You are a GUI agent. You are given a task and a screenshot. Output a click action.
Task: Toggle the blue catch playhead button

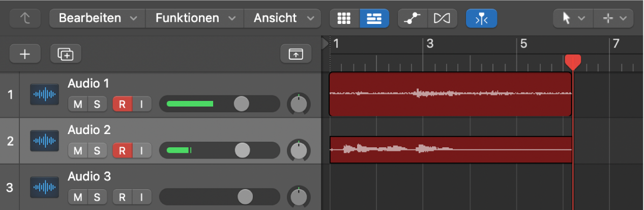[x=481, y=18]
